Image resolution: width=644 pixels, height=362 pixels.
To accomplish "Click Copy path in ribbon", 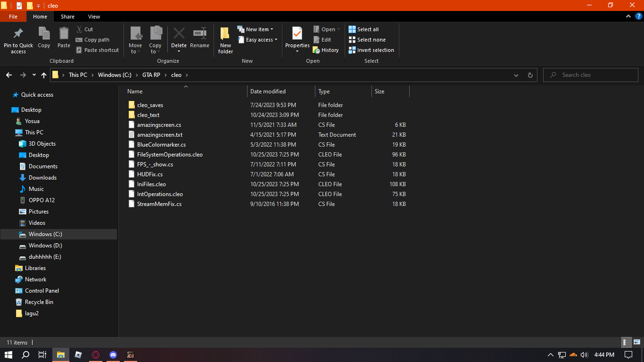I will (x=93, y=40).
